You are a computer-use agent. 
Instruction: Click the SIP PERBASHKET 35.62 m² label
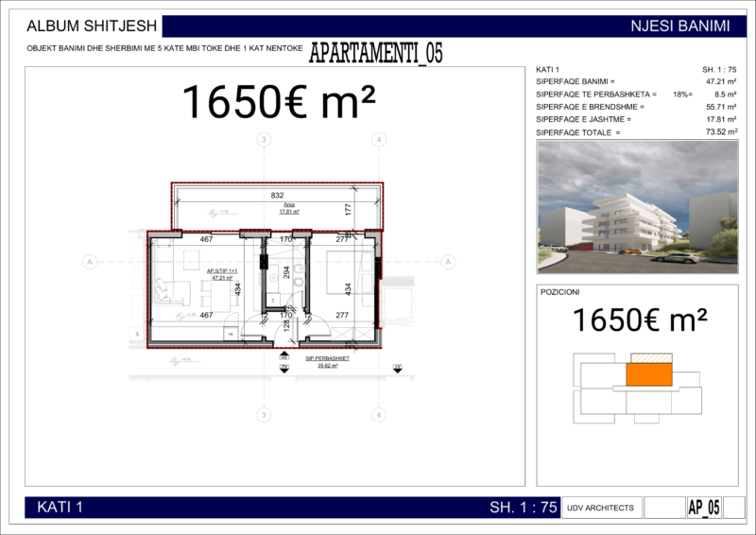(x=327, y=362)
